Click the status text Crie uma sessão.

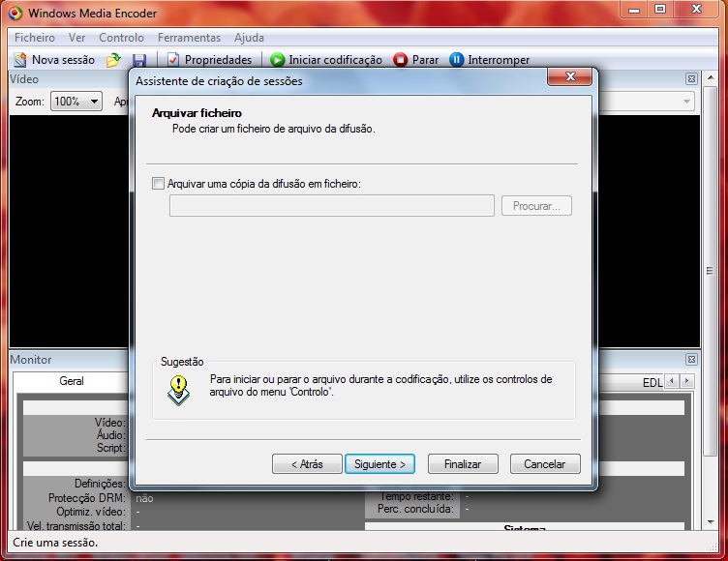coord(55,543)
